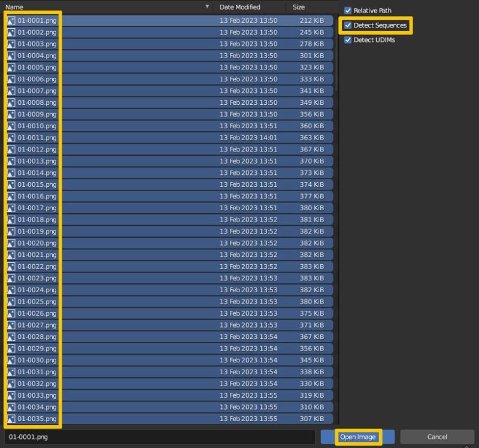Select the file name 01-0035.png
479x448 pixels.
coord(37,419)
